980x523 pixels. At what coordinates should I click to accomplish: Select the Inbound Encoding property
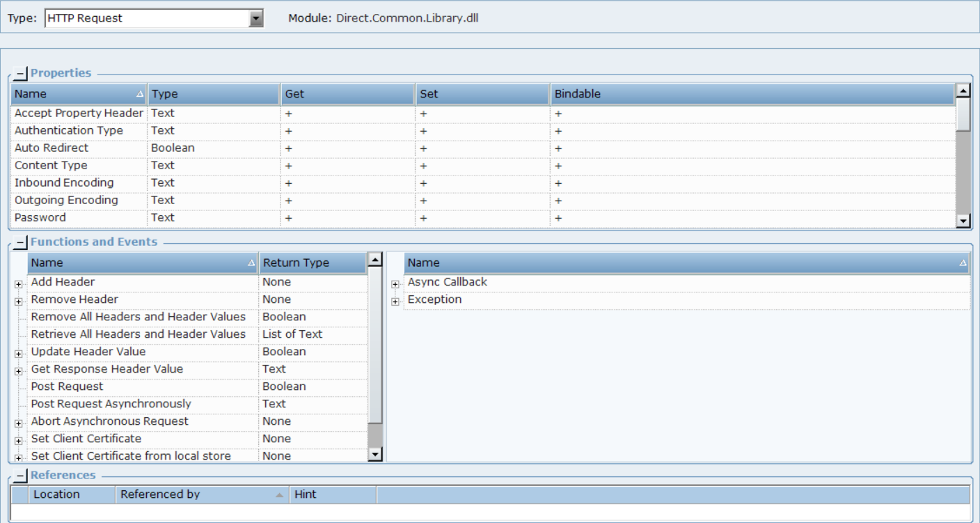483,182
